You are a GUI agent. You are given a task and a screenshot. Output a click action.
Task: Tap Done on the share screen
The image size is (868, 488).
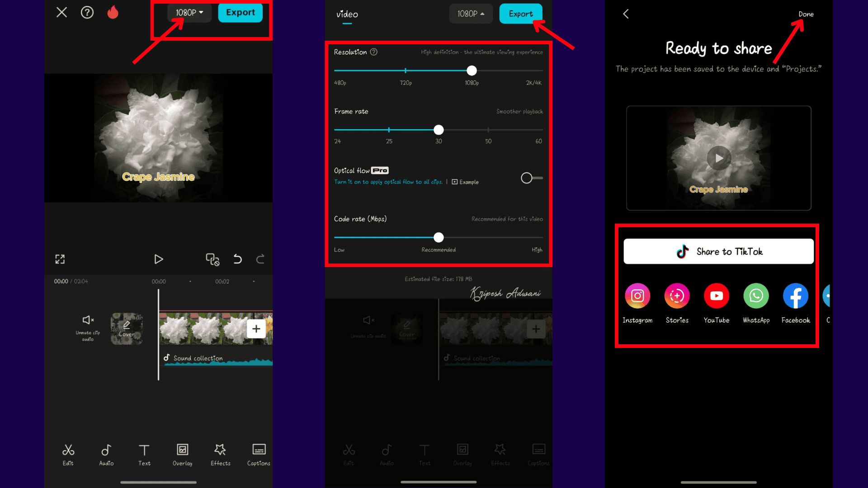pyautogui.click(x=806, y=14)
